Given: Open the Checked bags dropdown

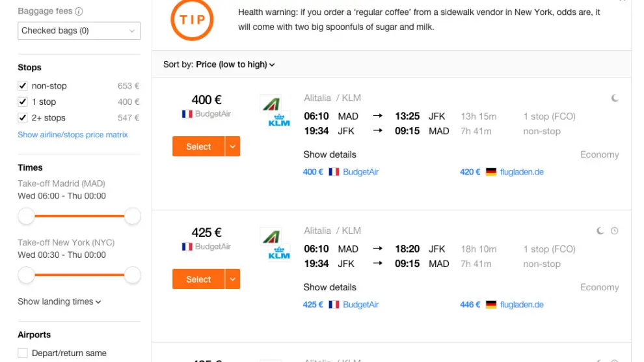Looking at the screenshot, I should coord(79,31).
